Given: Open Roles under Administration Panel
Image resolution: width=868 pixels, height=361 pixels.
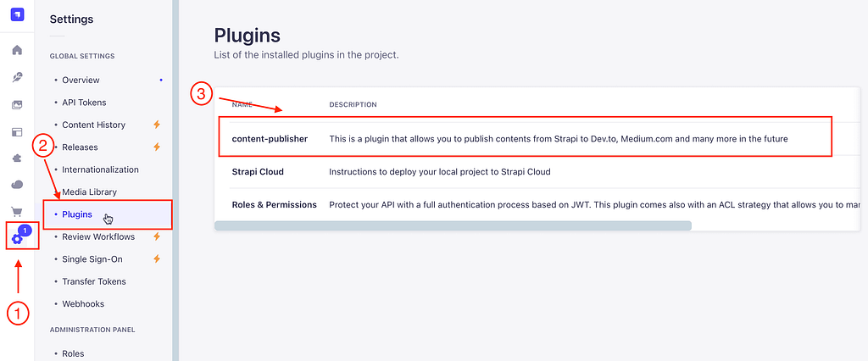Looking at the screenshot, I should (x=73, y=353).
